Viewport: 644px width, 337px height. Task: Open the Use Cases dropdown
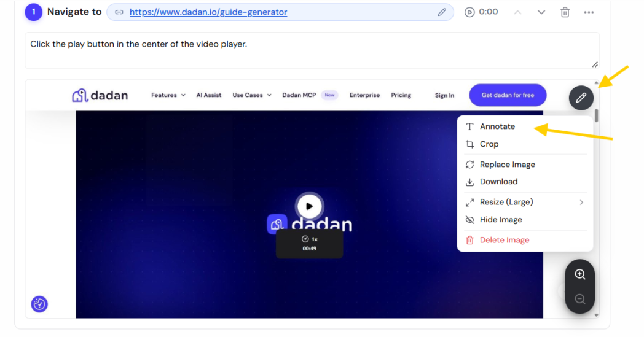click(x=252, y=95)
